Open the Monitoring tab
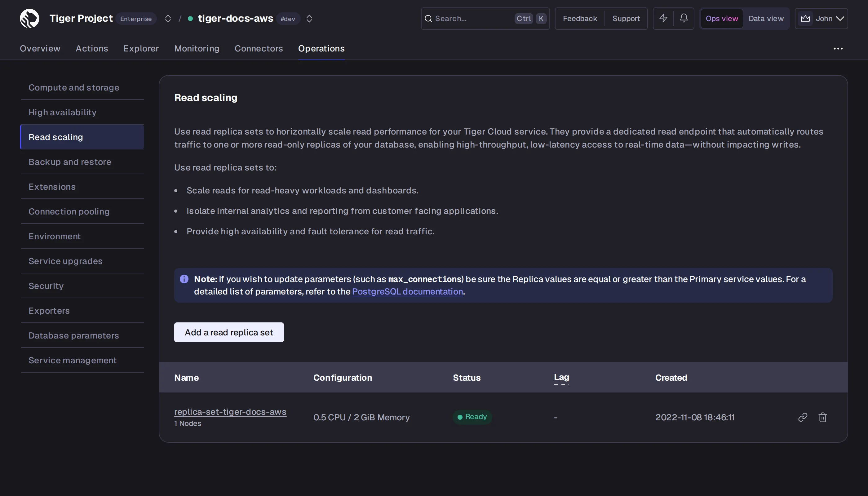This screenshot has width=868, height=496. point(197,48)
